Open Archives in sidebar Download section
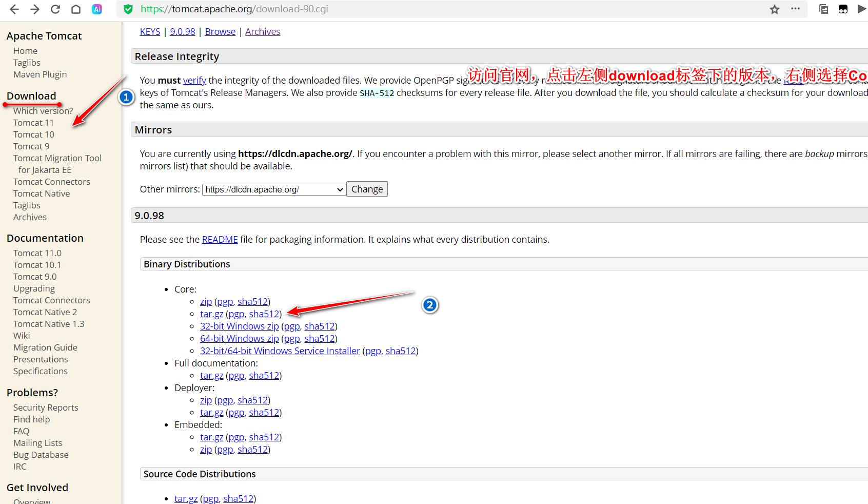Viewport: 868px width, 504px height. pos(30,217)
